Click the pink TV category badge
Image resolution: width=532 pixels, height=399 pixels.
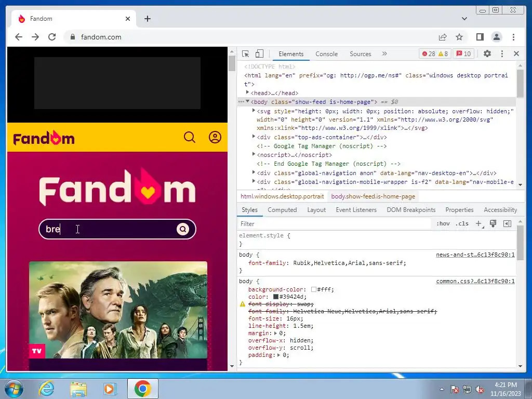(x=37, y=351)
